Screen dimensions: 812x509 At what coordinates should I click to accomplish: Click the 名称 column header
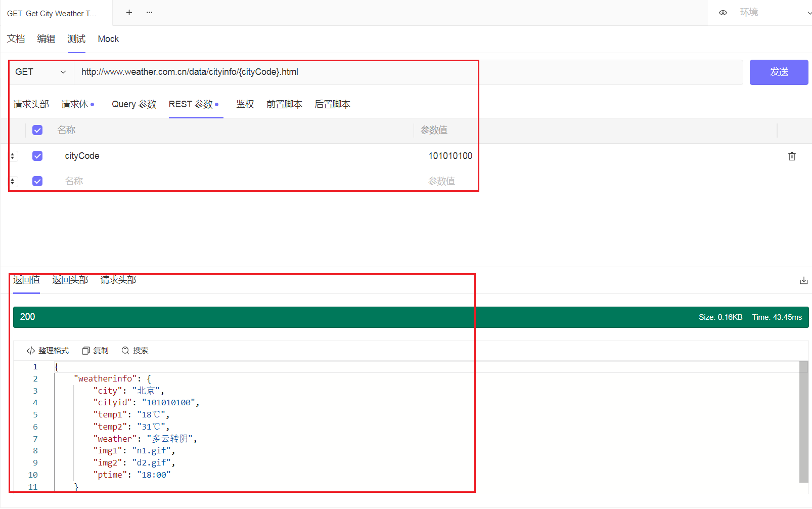[x=66, y=130]
